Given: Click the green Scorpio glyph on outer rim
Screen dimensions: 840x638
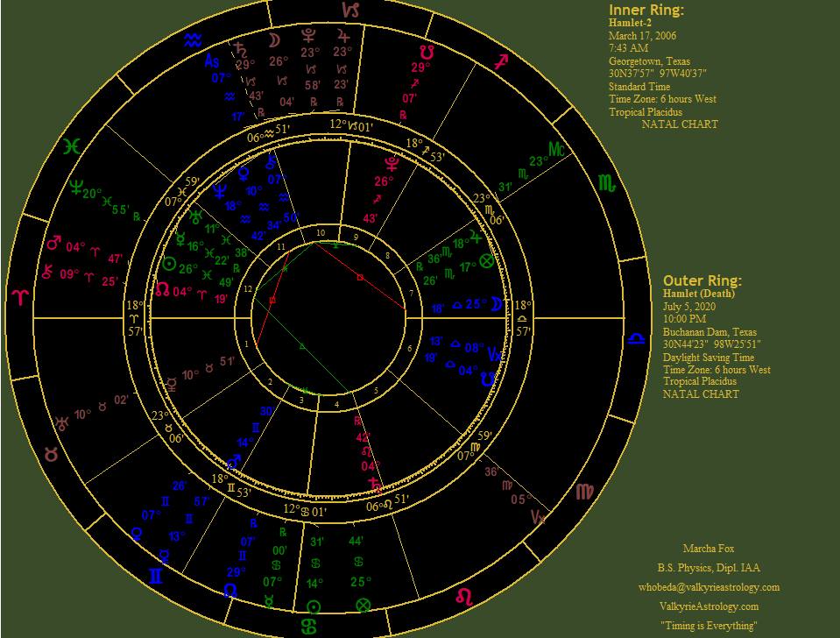Looking at the screenshot, I should tap(606, 183).
